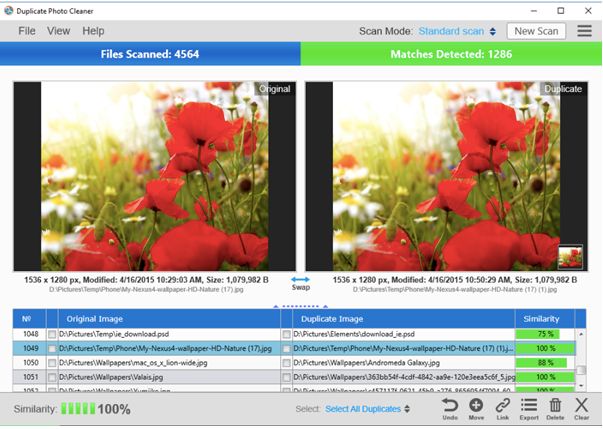Viewport: 603px width, 429px height.
Task: Click the Swap arrows icon
Action: pyautogui.click(x=300, y=279)
